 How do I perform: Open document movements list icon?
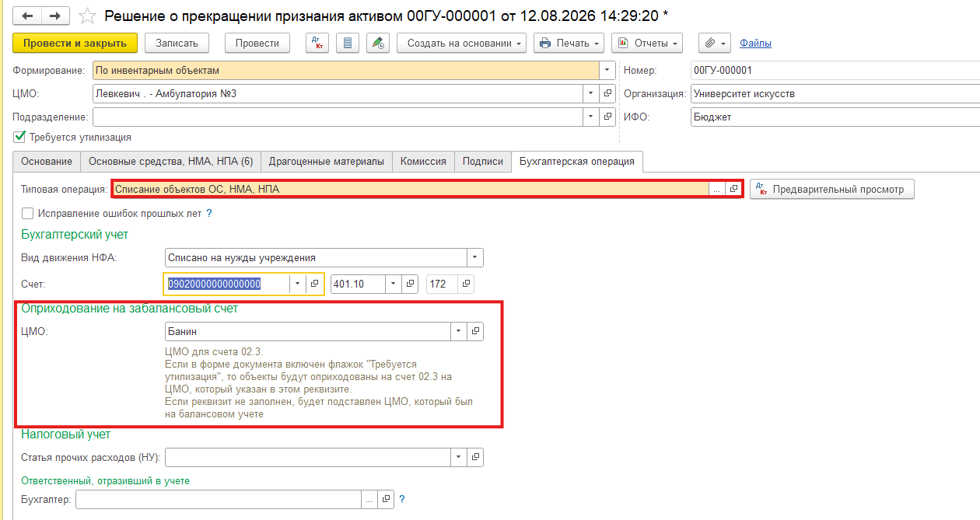point(348,43)
